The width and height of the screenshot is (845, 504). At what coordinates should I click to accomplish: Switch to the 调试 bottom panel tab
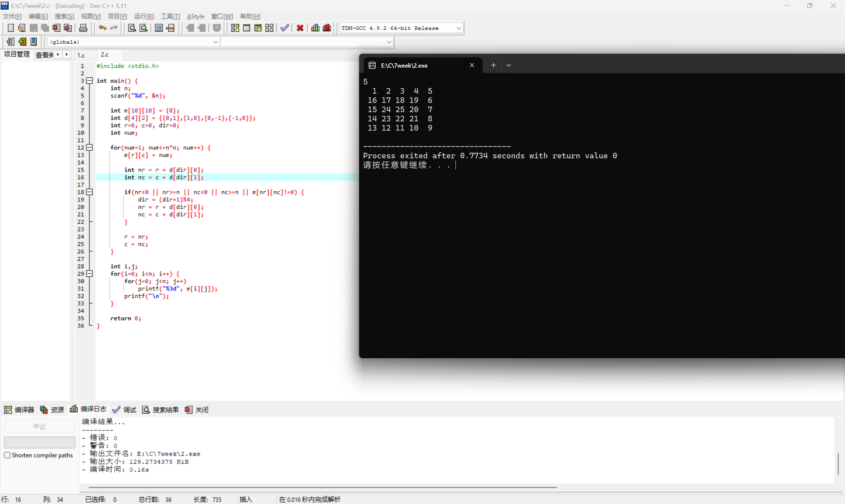(x=124, y=410)
